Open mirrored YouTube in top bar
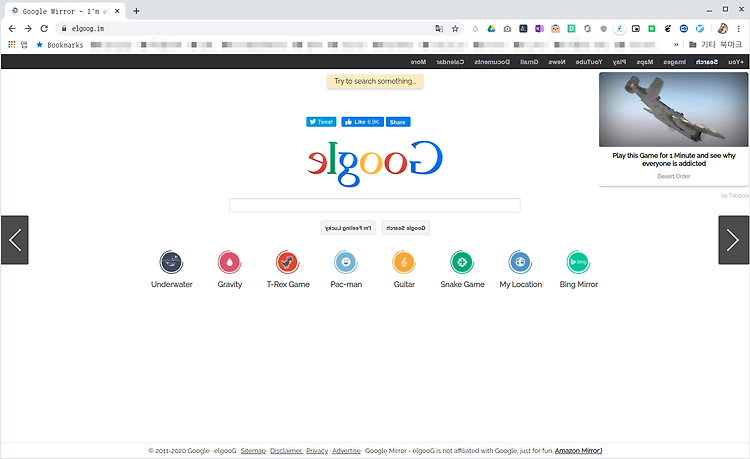This screenshot has width=750, height=459. click(589, 62)
